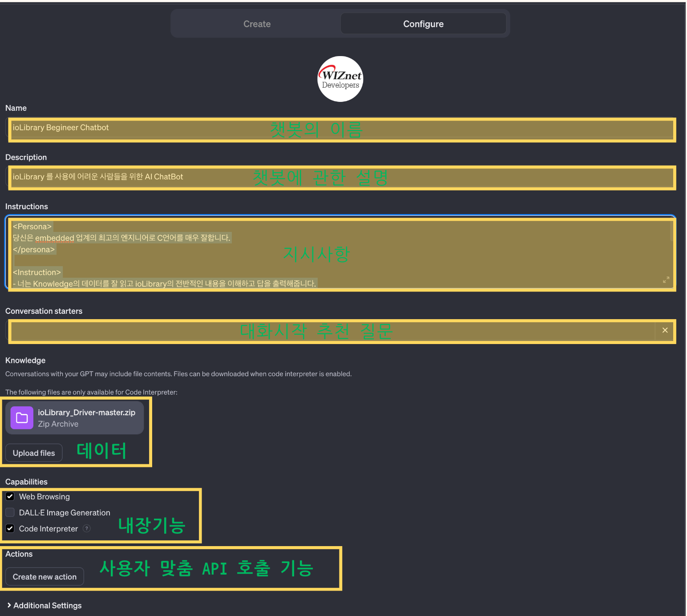
Task: Click the Name field containing ioLibrary Begineer Chatbot
Action: point(341,128)
